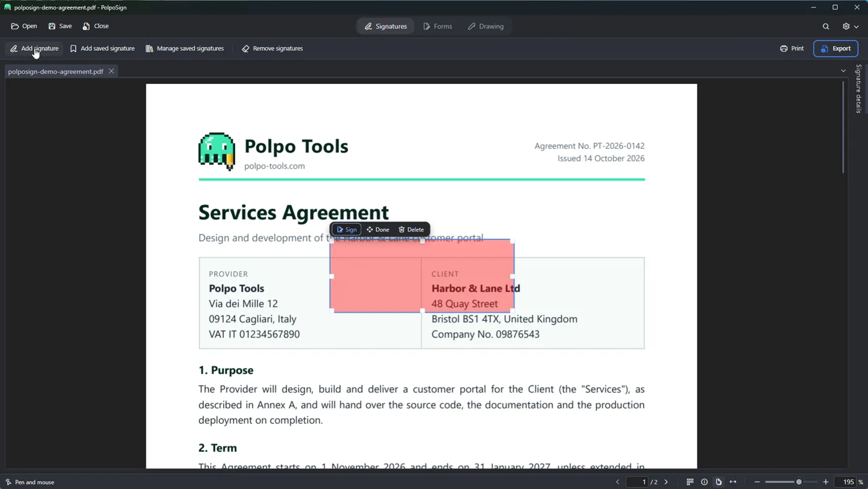The height and width of the screenshot is (489, 868).
Task: Save the document
Action: 60,26
